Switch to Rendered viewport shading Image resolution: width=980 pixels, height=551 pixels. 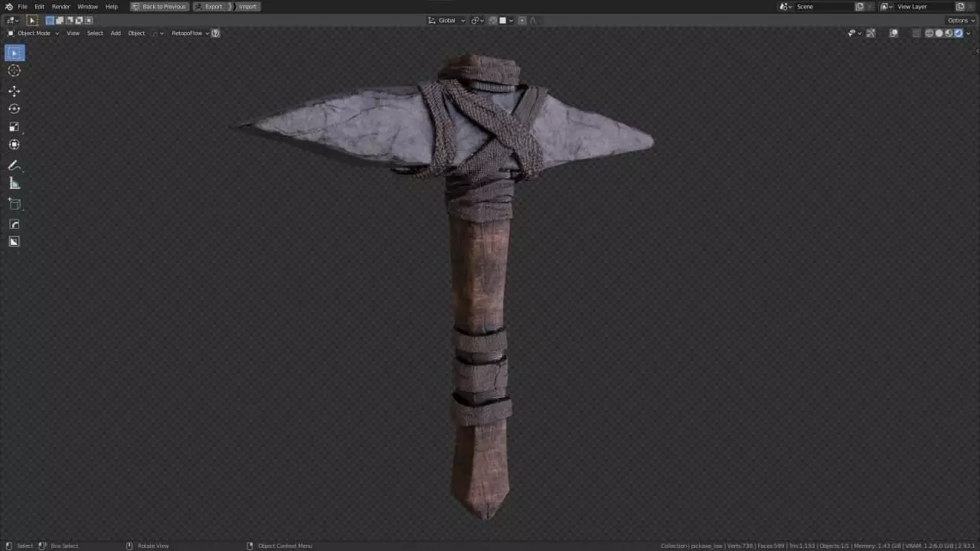click(x=958, y=33)
